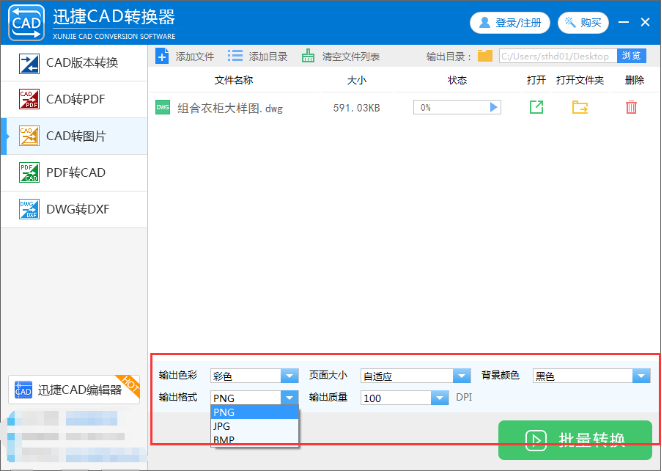
Task: Click the 批量转换 batch convert button
Action: (x=575, y=440)
